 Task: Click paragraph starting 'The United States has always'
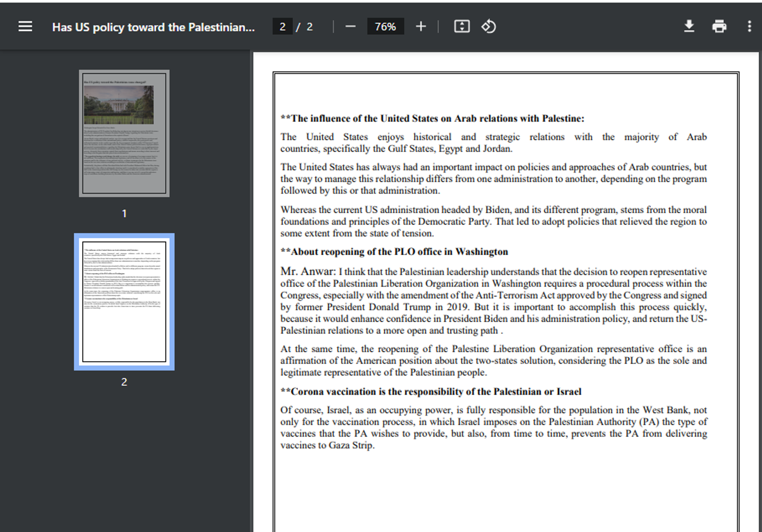(493, 179)
